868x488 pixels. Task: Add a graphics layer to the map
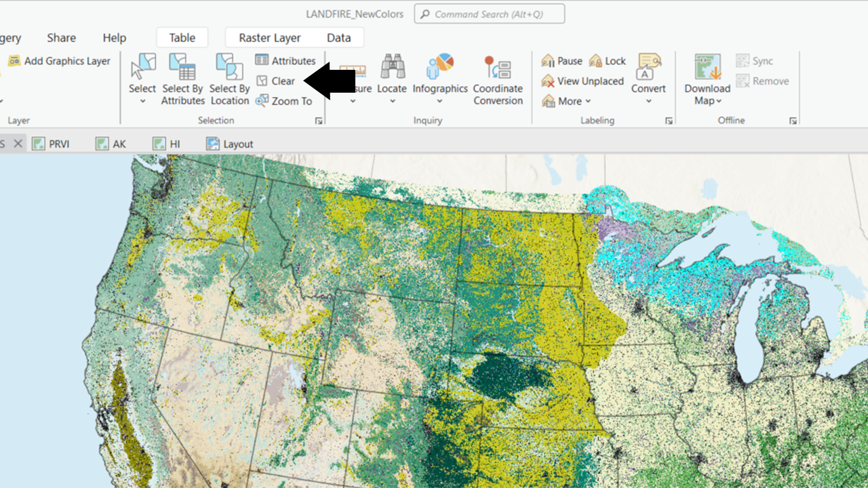point(60,60)
